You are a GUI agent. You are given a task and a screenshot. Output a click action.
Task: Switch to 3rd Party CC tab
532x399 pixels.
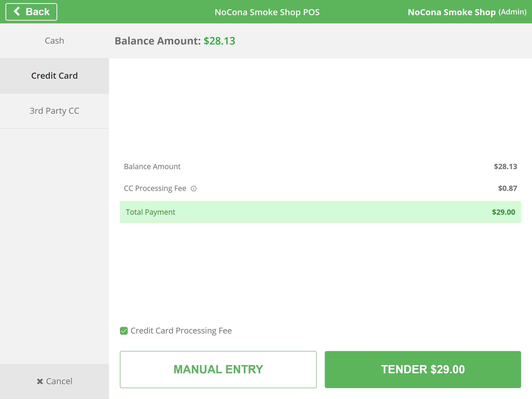point(54,111)
